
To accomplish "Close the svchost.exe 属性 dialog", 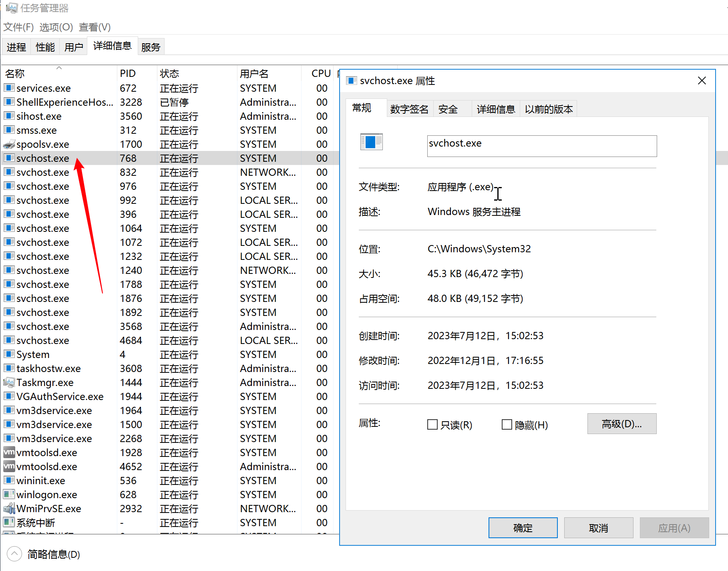I will 702,81.
